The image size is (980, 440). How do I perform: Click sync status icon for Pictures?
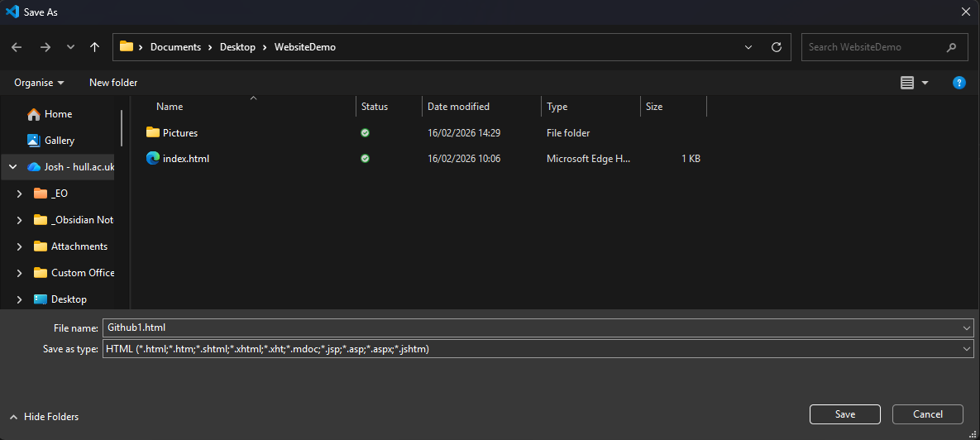tap(365, 132)
